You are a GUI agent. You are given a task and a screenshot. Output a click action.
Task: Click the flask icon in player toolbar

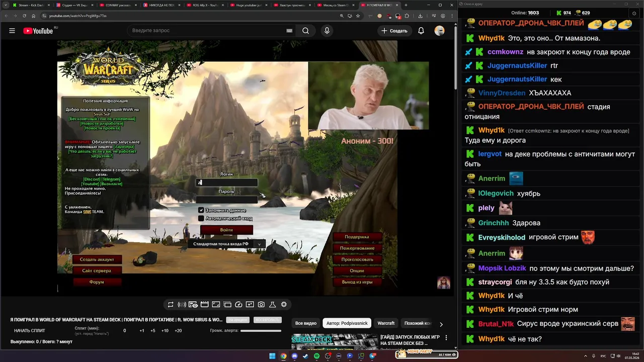click(273, 304)
